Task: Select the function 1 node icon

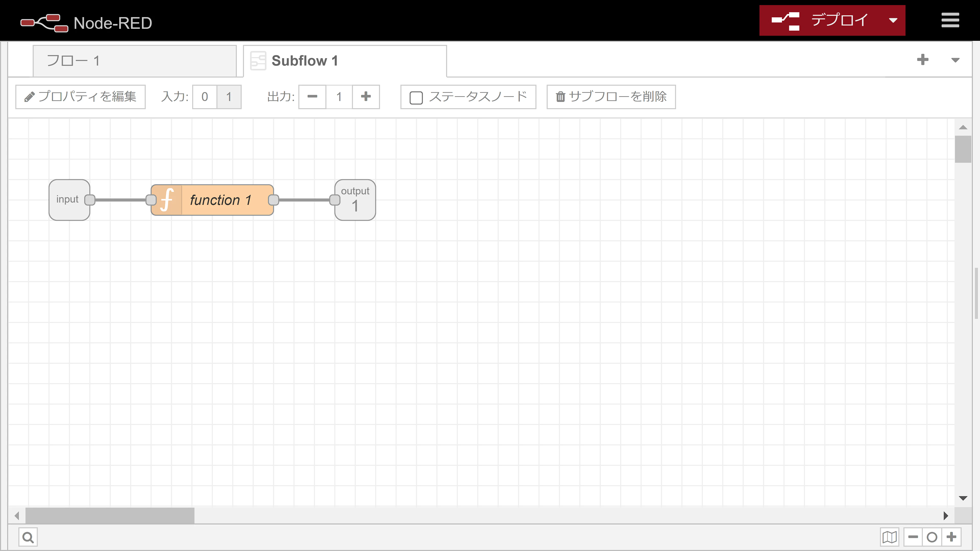Action: click(x=167, y=200)
